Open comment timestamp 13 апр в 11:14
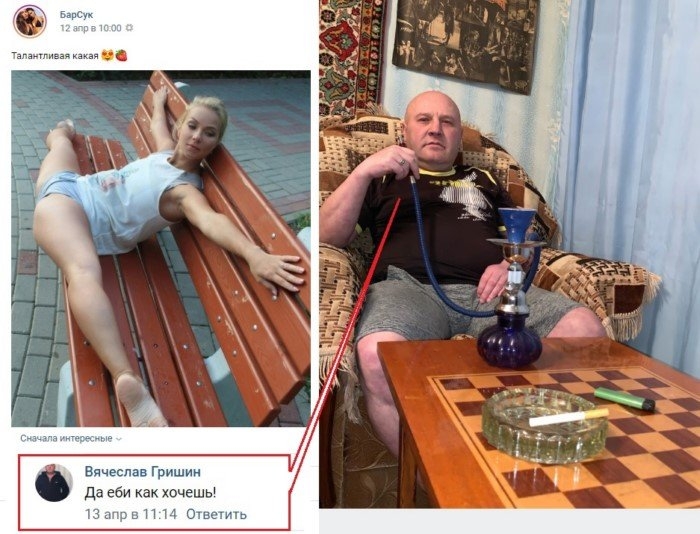700x534 pixels. tap(131, 514)
